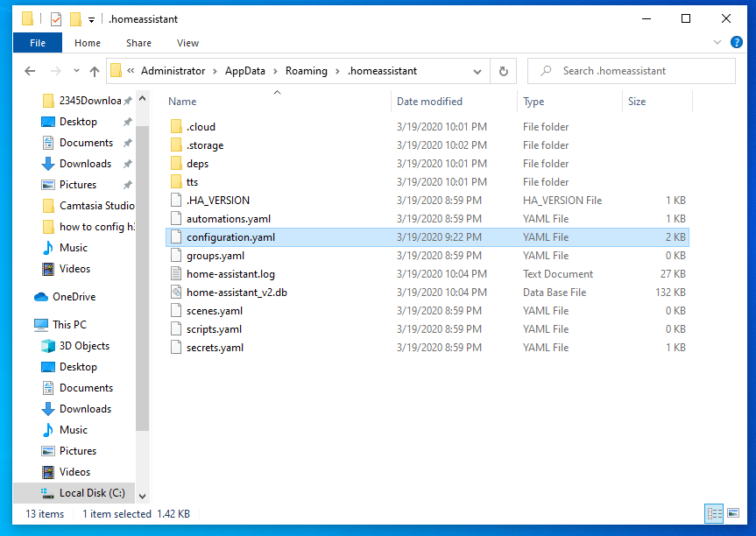Select the home-assistant_v2.db file

(236, 293)
